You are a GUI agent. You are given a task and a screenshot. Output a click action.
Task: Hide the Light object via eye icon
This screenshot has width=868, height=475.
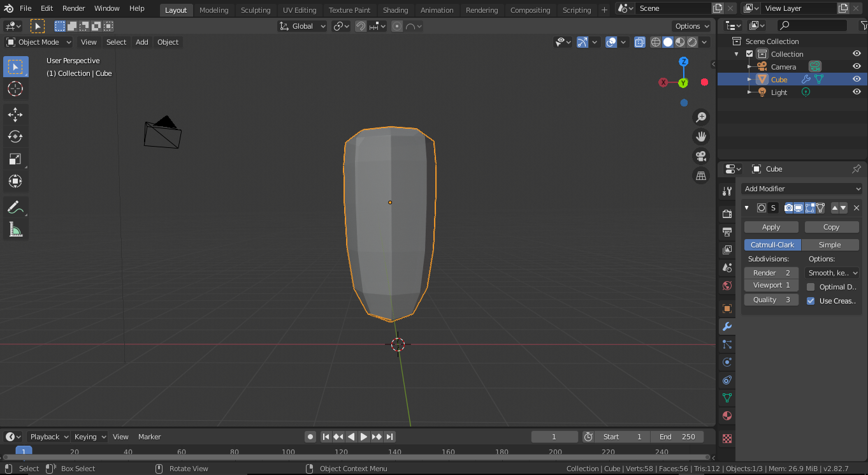click(x=857, y=92)
